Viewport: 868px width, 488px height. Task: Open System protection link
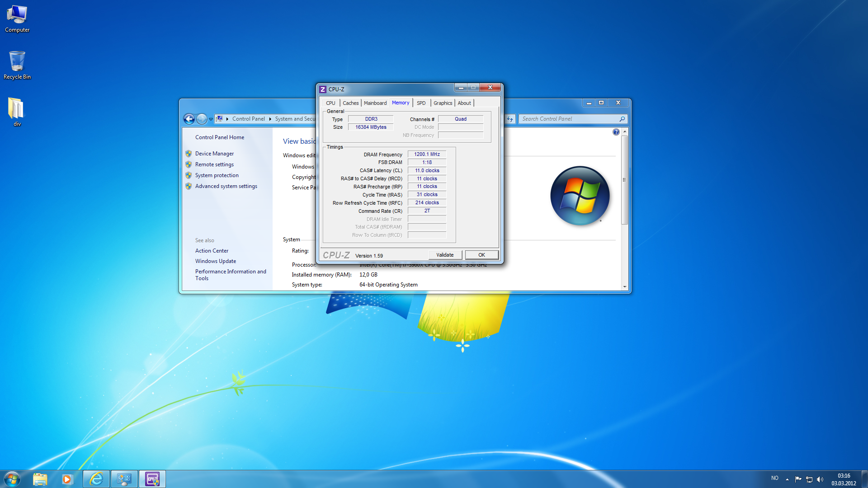(x=217, y=175)
